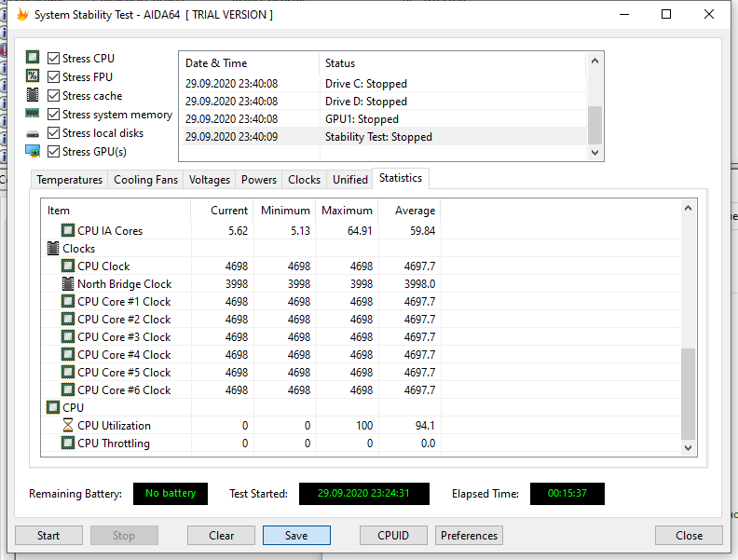The width and height of the screenshot is (738, 560).
Task: Select the Statistics tab
Action: tap(401, 178)
